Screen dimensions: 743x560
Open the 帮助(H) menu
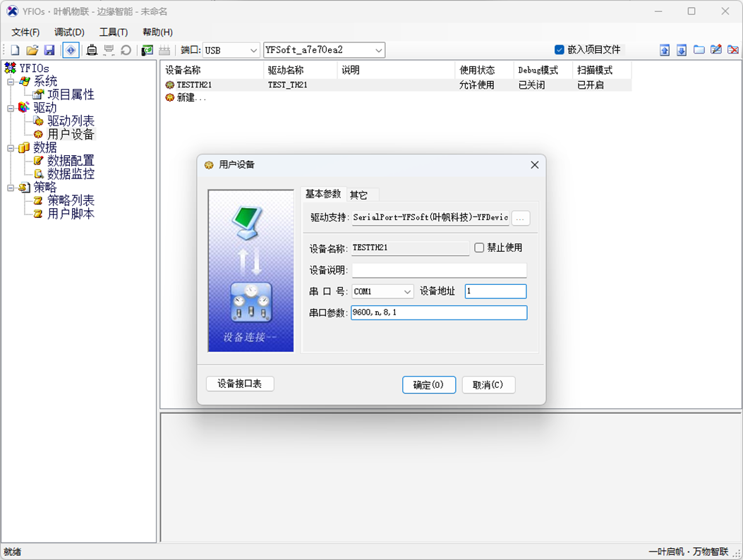tap(157, 32)
